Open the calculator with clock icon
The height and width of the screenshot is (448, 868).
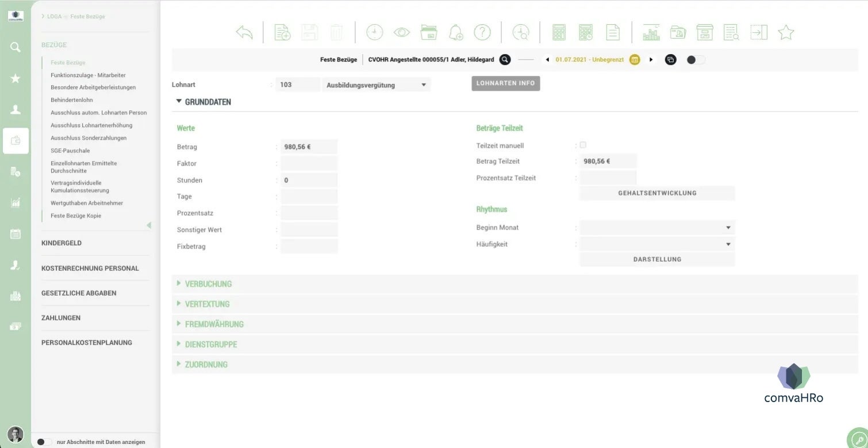click(x=586, y=33)
